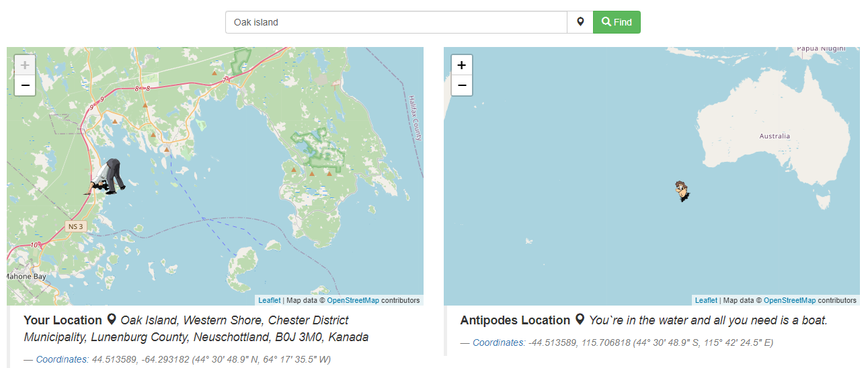
Task: Click the Antipodes Location heading
Action: pos(515,320)
